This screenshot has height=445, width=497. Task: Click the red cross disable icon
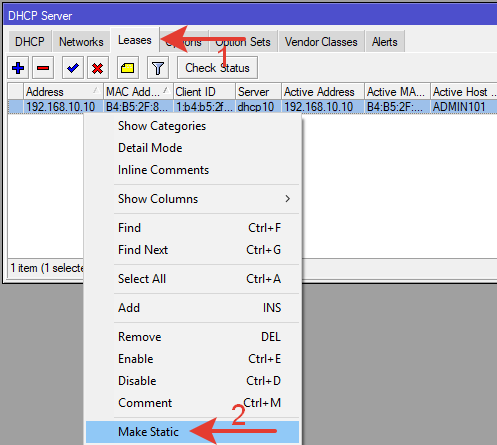point(98,68)
